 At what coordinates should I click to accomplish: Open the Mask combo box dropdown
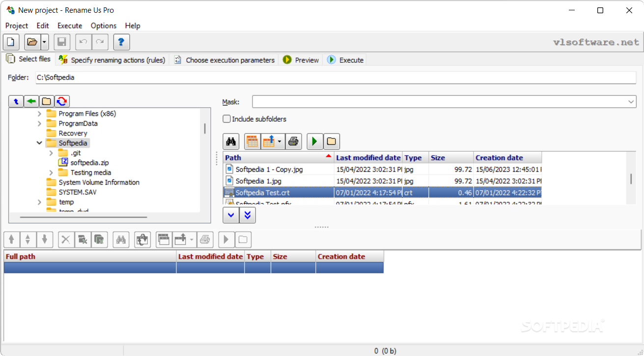pyautogui.click(x=631, y=102)
